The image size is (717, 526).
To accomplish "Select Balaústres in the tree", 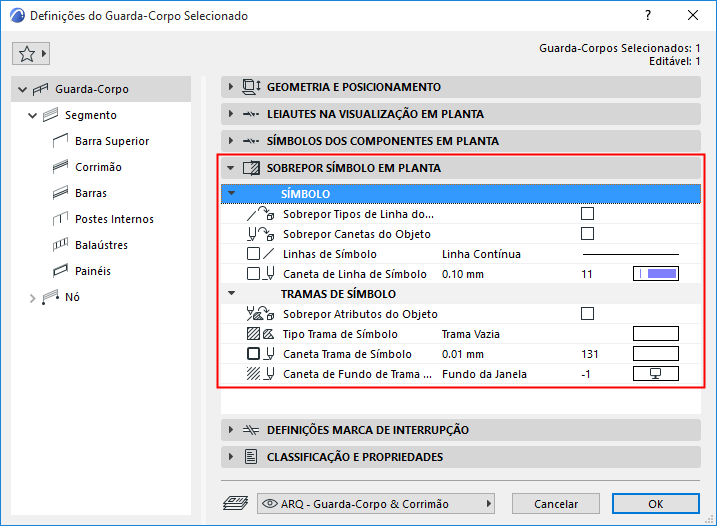I will [x=102, y=245].
